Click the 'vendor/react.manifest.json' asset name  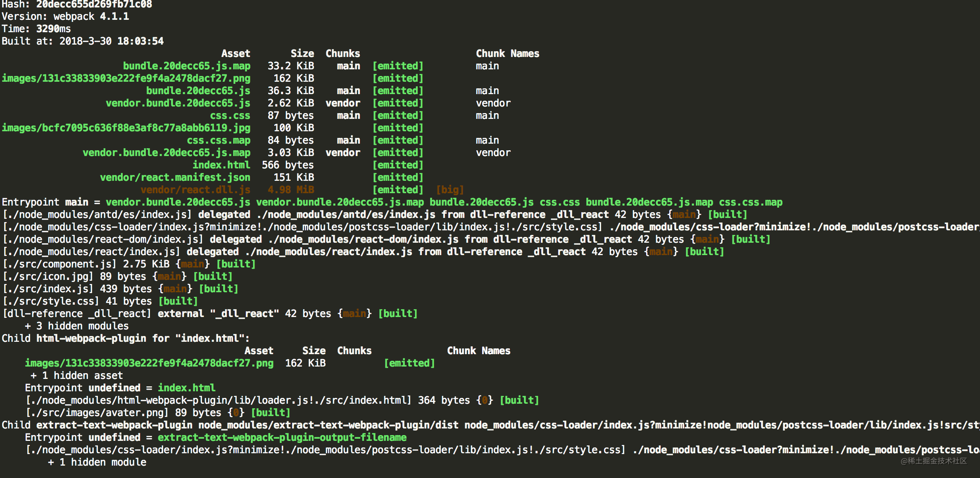tap(175, 177)
